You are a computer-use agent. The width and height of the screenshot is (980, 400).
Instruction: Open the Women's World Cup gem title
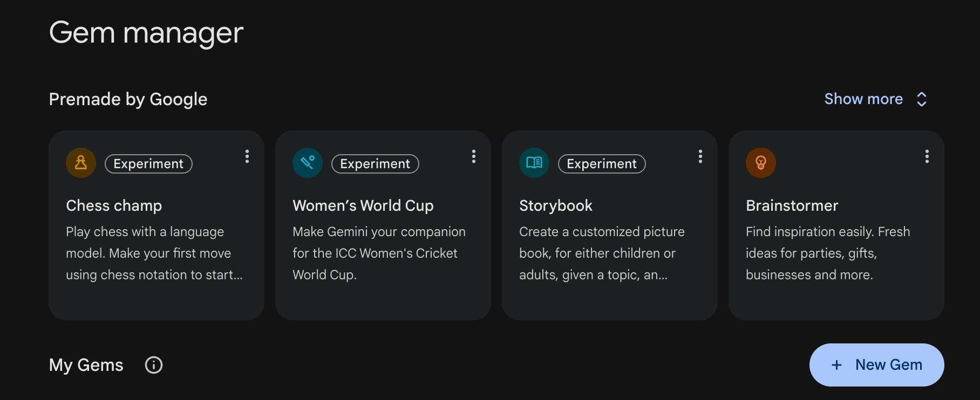pos(363,205)
